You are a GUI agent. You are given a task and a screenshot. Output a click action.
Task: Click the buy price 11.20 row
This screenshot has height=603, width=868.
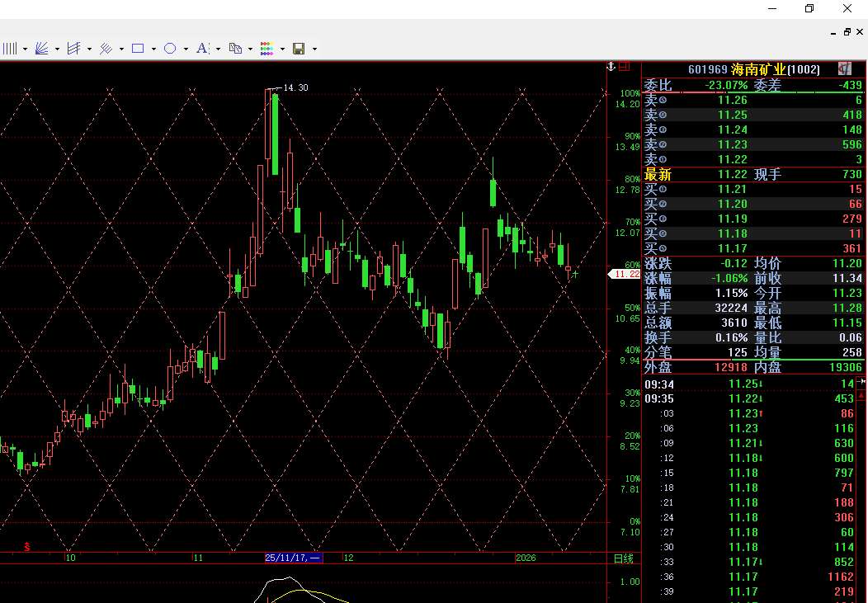752,204
